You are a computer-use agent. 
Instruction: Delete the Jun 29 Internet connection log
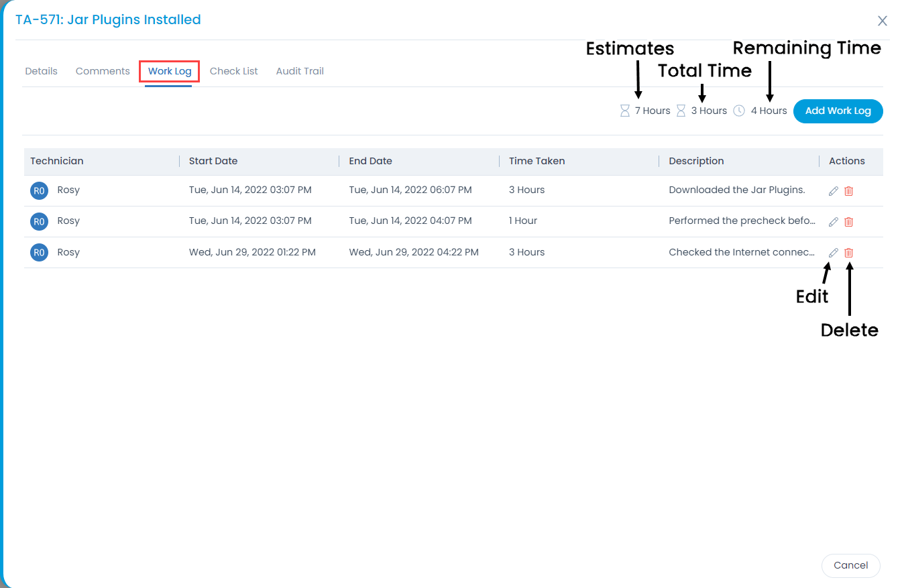pyautogui.click(x=848, y=253)
